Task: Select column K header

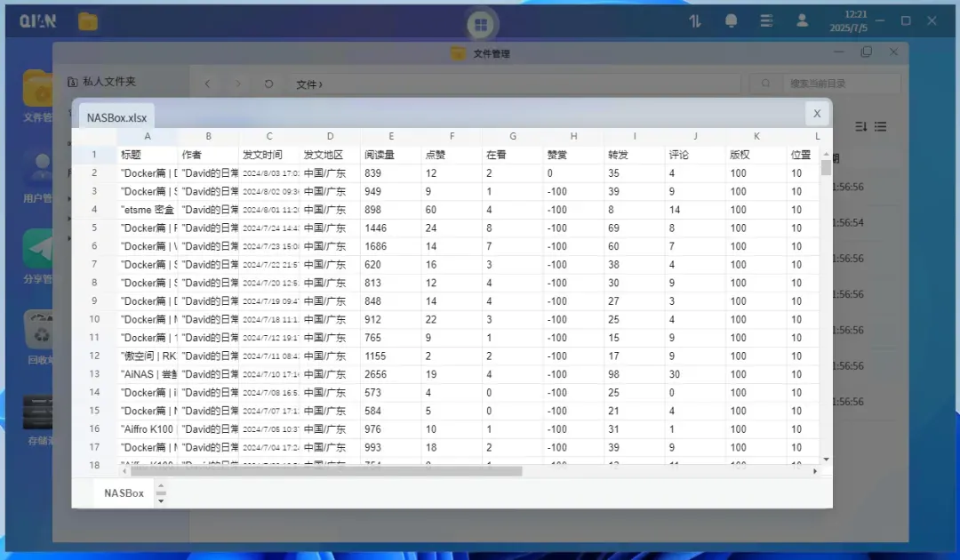Action: tap(756, 136)
